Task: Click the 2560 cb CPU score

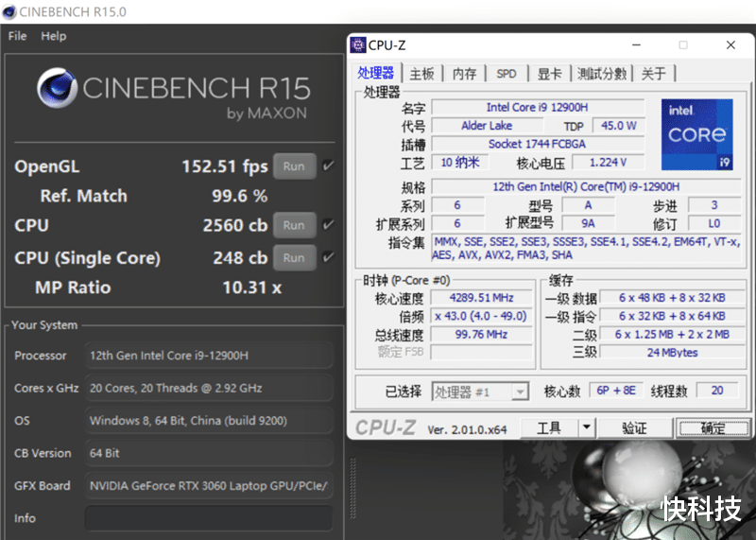Action: pos(234,225)
